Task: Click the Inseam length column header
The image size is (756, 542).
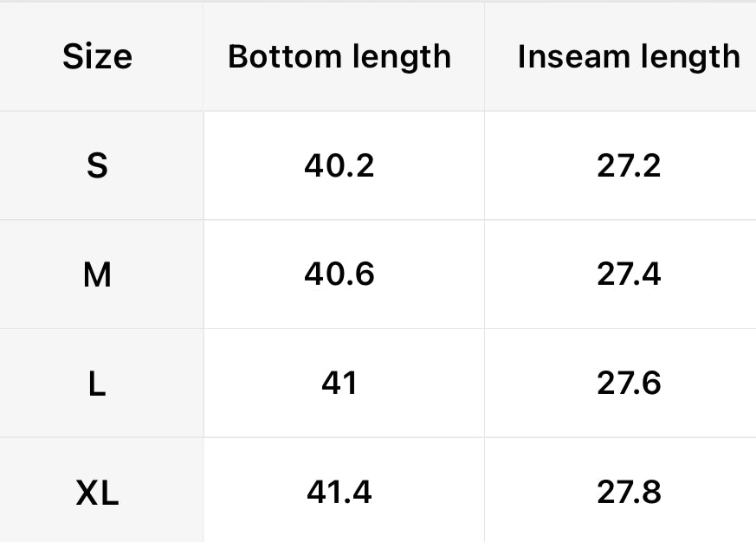Action: (x=629, y=57)
